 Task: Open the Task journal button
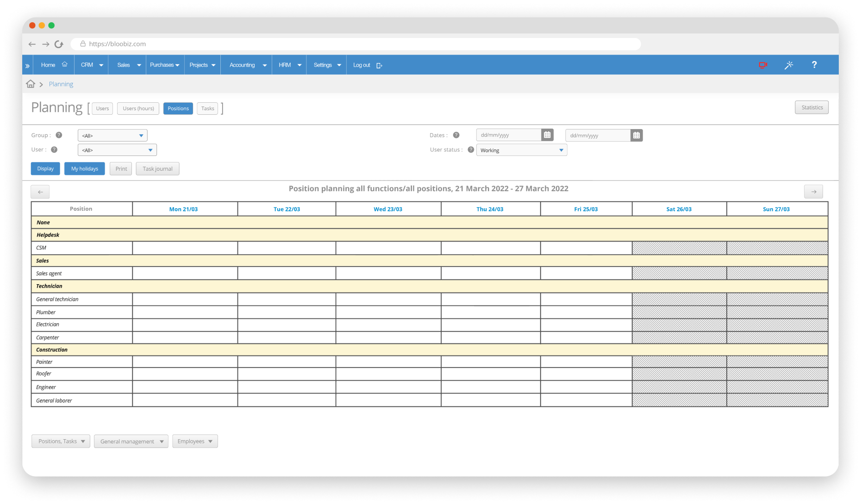pos(157,168)
